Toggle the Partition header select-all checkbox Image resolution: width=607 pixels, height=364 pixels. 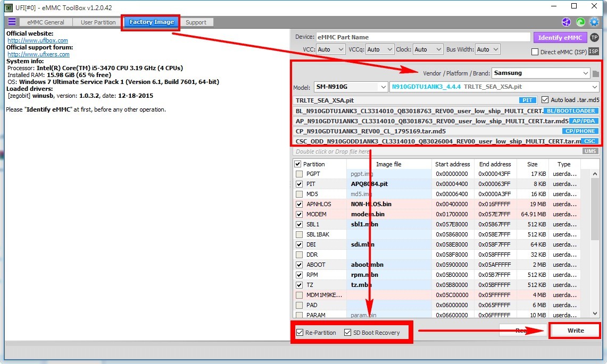298,164
